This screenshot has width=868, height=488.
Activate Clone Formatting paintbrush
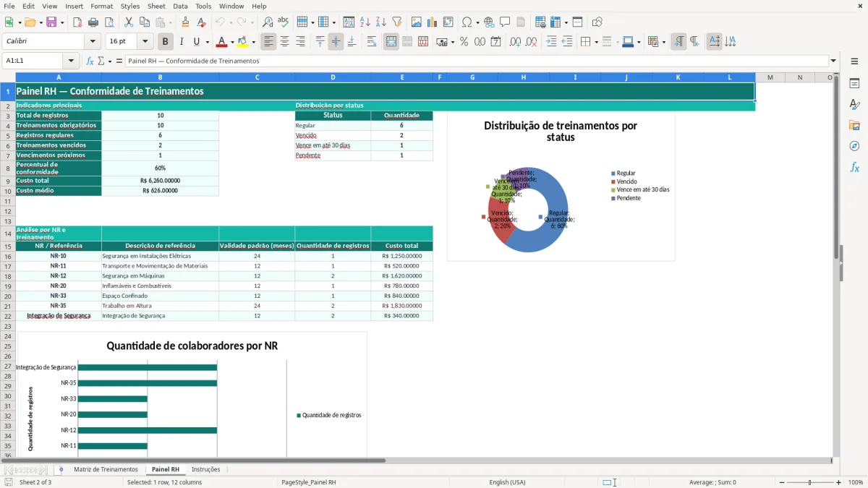coord(185,22)
